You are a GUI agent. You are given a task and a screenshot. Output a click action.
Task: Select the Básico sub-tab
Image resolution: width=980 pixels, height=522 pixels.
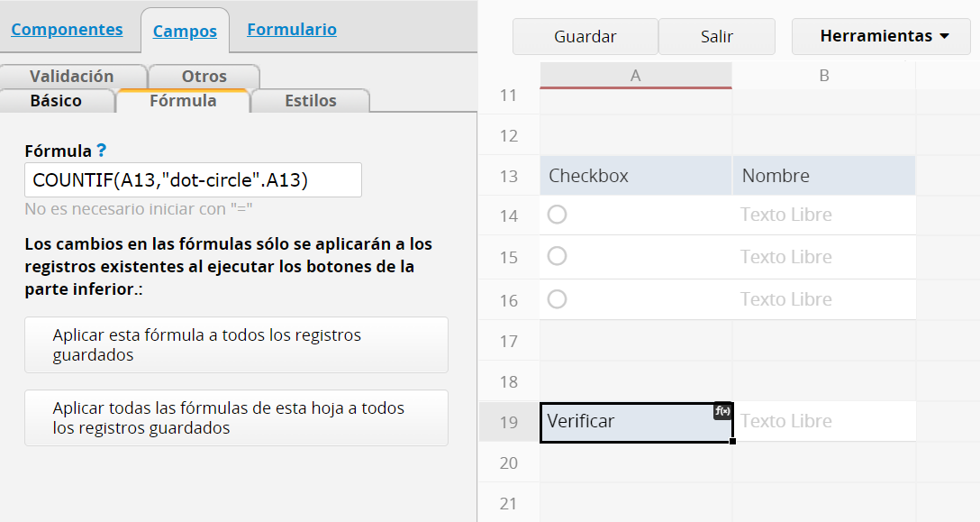click(56, 101)
